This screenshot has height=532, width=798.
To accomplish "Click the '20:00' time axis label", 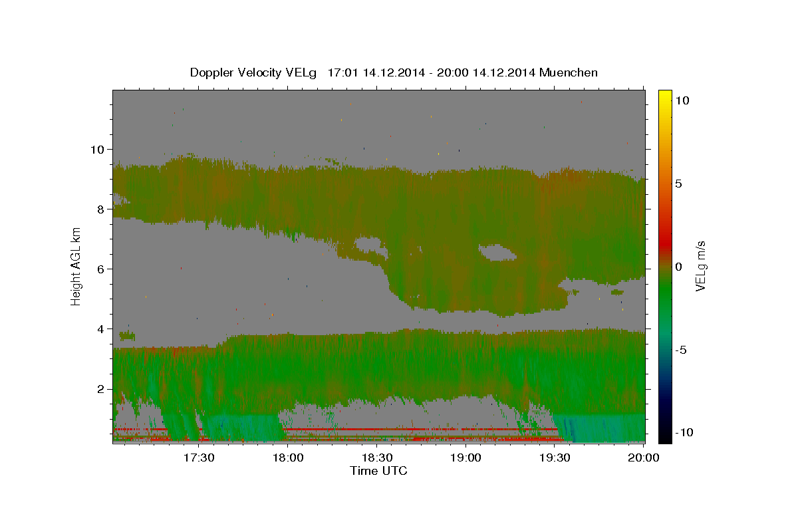I will (x=644, y=458).
